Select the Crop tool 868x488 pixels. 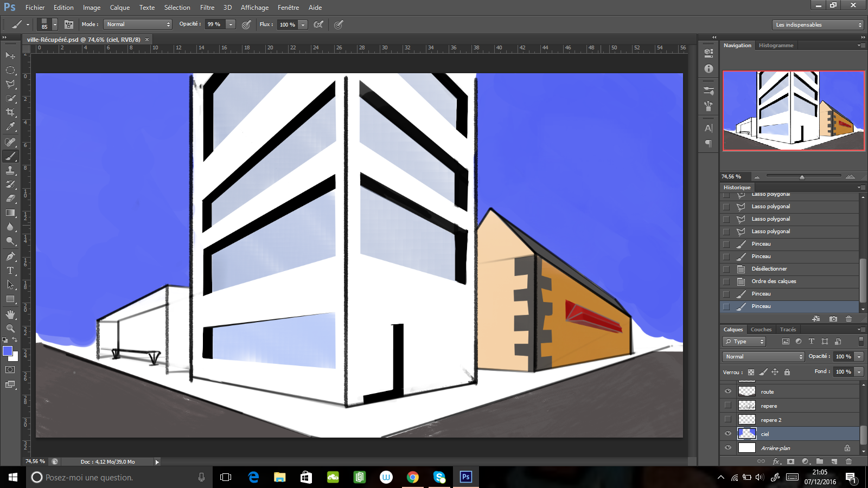[x=10, y=112]
